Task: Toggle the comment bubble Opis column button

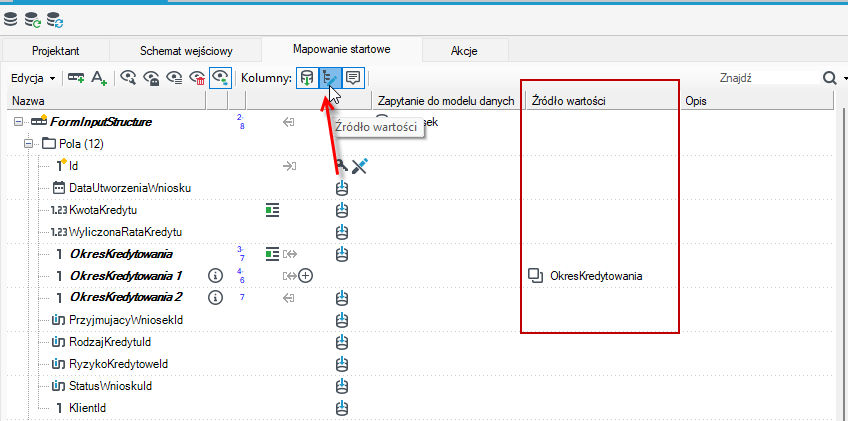Action: click(354, 78)
